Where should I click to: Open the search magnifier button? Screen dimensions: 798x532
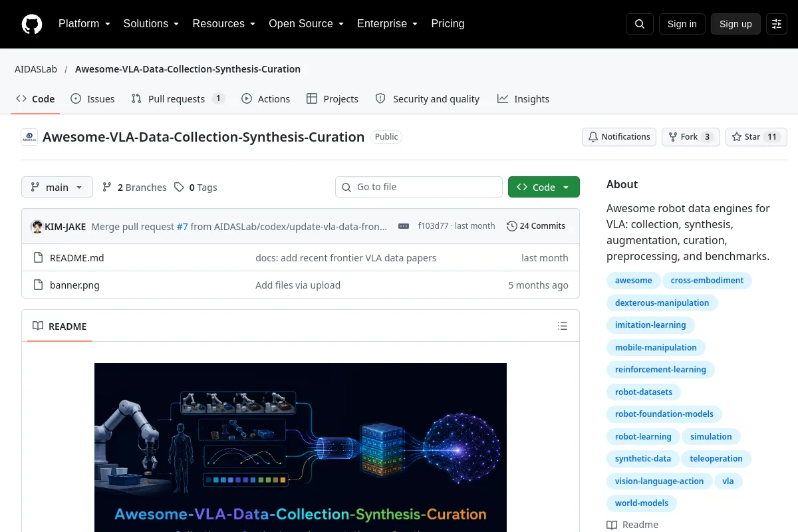(x=640, y=24)
